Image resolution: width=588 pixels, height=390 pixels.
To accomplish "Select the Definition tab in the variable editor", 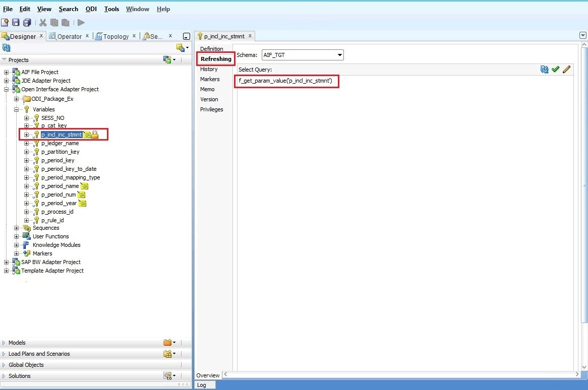I will 211,49.
